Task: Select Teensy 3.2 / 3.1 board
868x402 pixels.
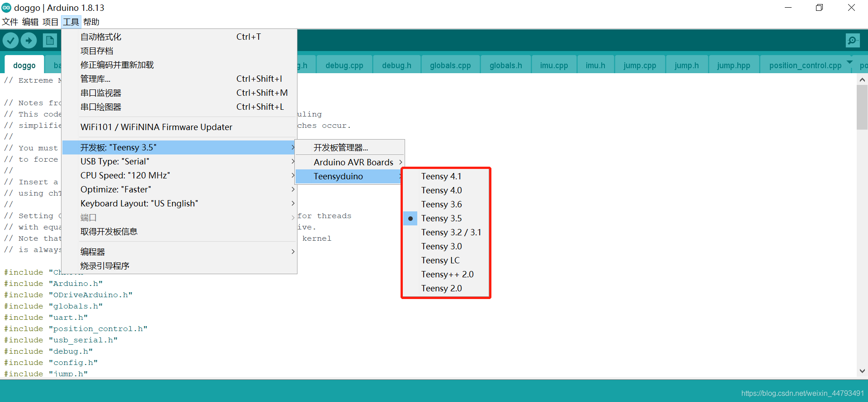Action: coord(446,232)
